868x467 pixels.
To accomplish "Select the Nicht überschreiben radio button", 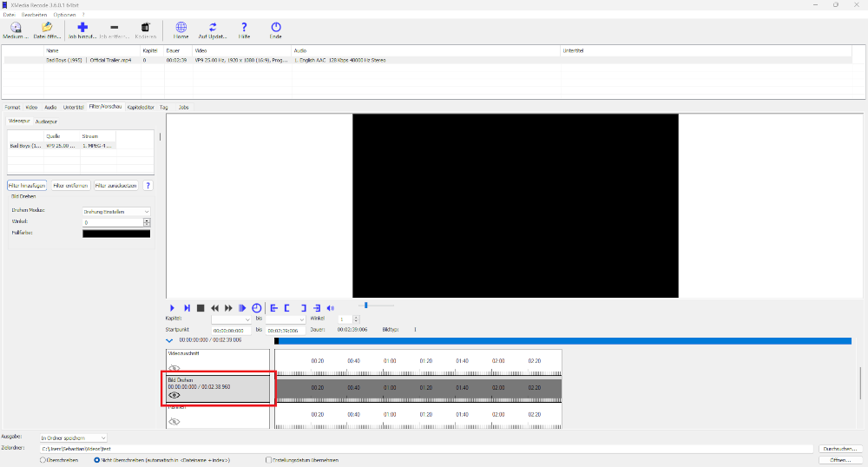I will (97, 460).
